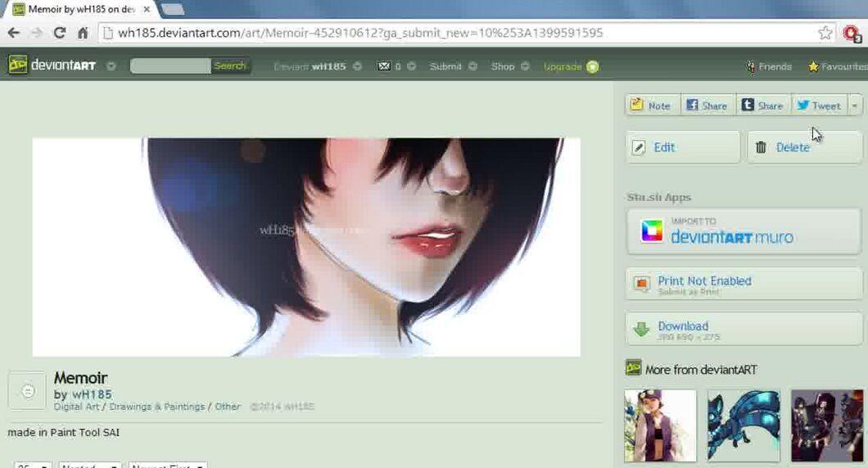Go back with the browser back arrow
Image resolution: width=868 pixels, height=468 pixels.
[14, 34]
